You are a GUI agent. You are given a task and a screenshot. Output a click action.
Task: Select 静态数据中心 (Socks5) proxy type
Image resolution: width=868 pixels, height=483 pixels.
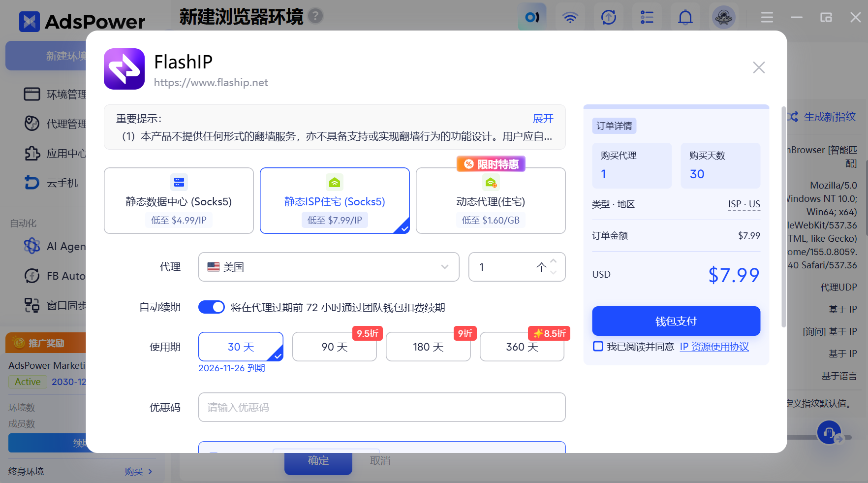click(179, 200)
